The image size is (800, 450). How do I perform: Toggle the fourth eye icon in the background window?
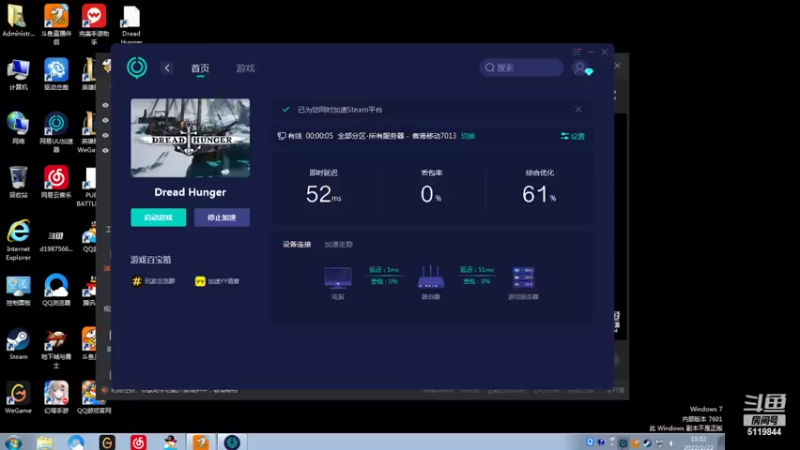point(106,151)
